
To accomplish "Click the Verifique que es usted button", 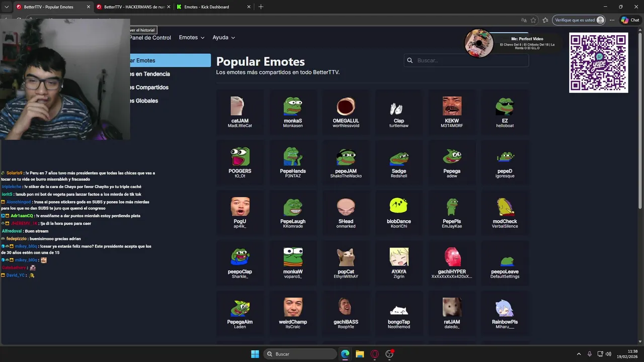I will point(579,20).
